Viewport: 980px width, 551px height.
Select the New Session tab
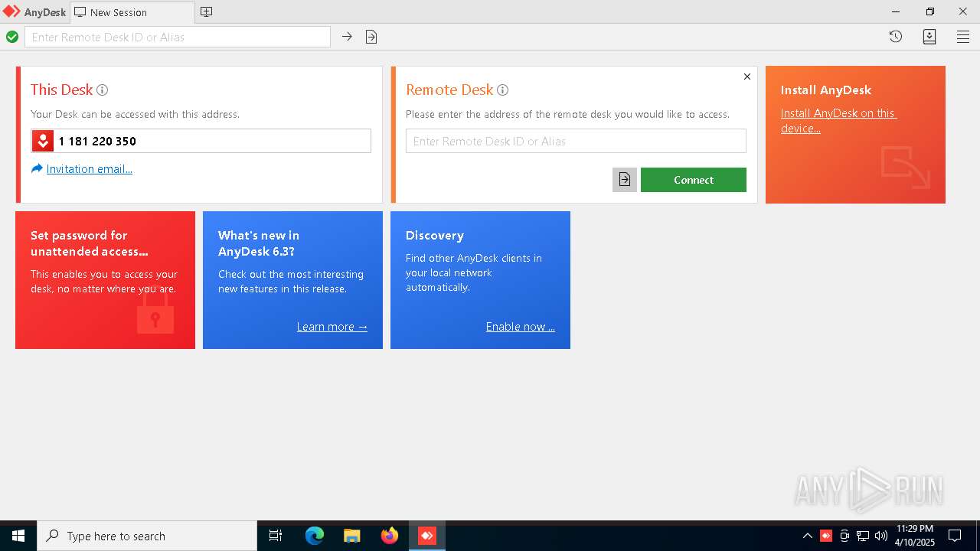132,12
